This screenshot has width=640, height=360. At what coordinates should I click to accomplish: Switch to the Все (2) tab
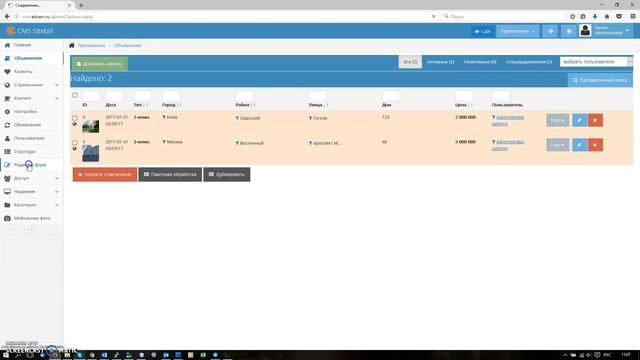[x=410, y=62]
